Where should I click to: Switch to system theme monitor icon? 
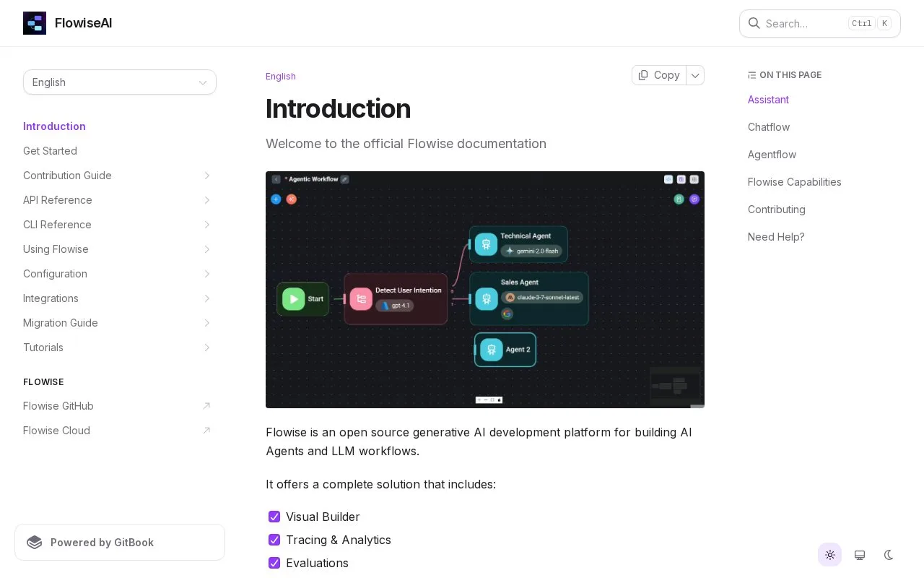[860, 555]
